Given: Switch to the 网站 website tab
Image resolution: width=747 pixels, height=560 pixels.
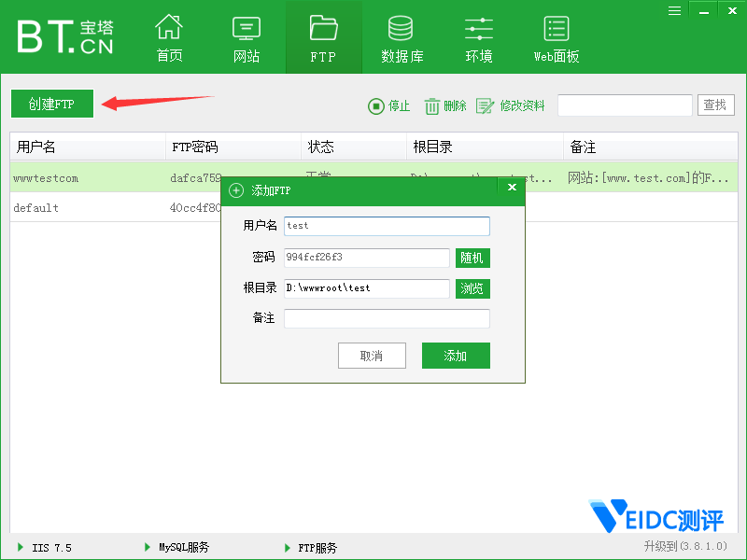Looking at the screenshot, I should pyautogui.click(x=247, y=38).
